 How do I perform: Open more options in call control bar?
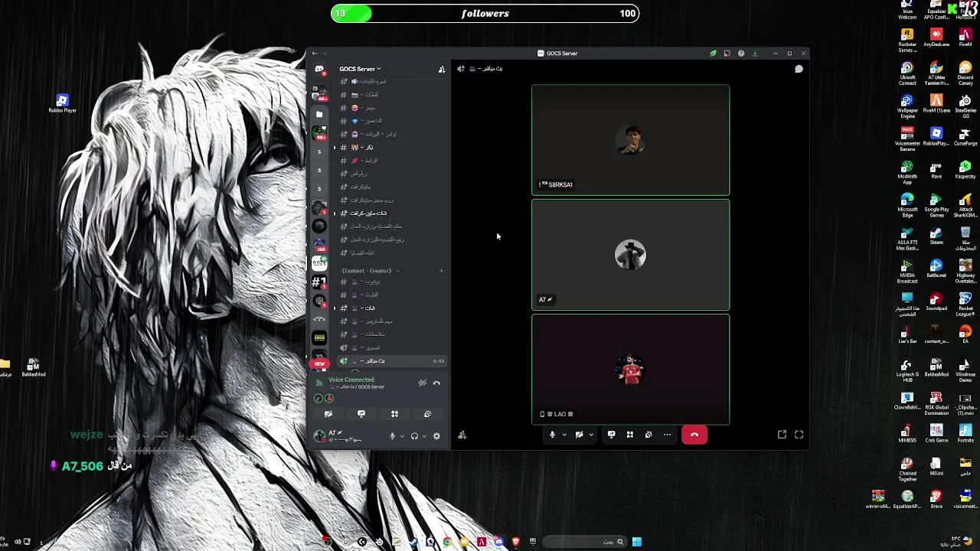pos(667,435)
